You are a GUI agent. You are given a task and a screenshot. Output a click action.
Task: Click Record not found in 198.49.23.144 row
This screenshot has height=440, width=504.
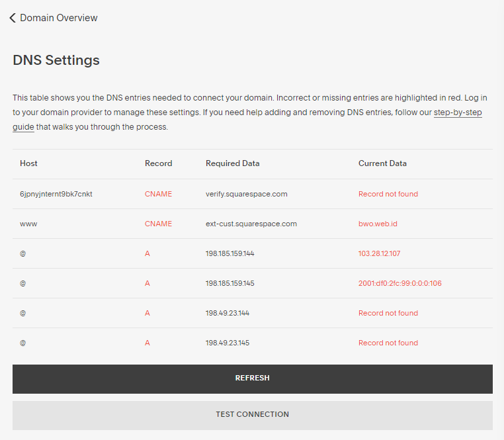[x=388, y=313]
